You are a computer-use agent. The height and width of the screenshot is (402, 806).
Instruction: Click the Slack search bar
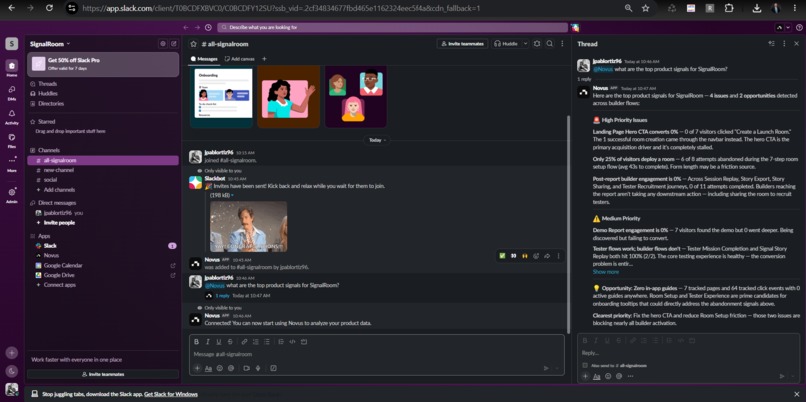pyautogui.click(x=392, y=27)
